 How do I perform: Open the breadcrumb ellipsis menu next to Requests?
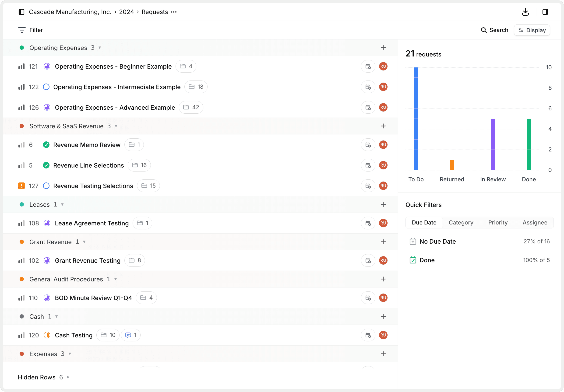pyautogui.click(x=174, y=12)
